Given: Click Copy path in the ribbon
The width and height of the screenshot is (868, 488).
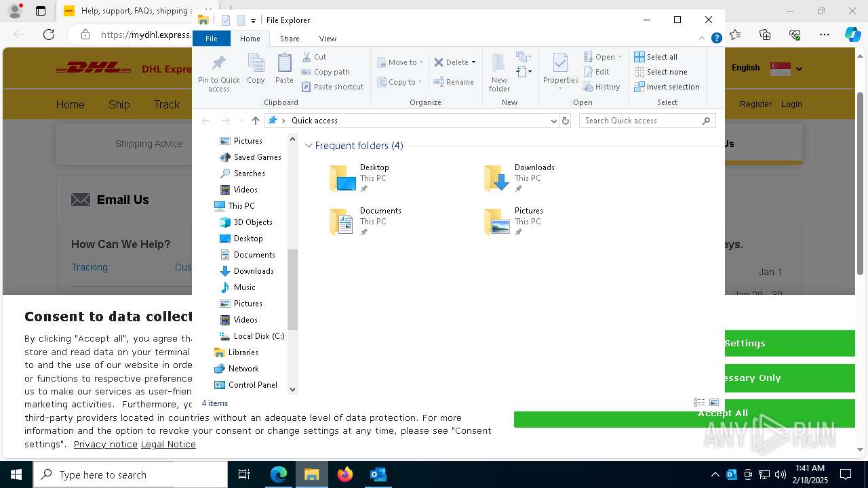Looking at the screenshot, I should point(325,72).
